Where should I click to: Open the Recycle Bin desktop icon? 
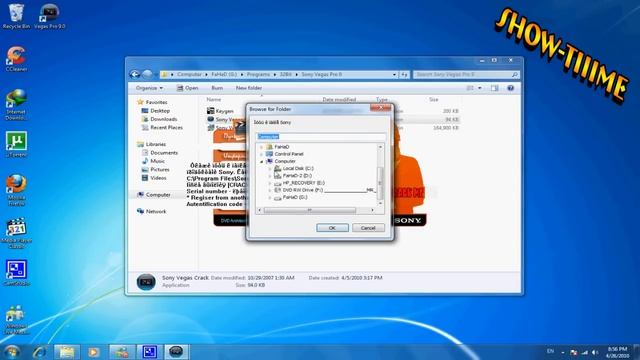click(16, 16)
